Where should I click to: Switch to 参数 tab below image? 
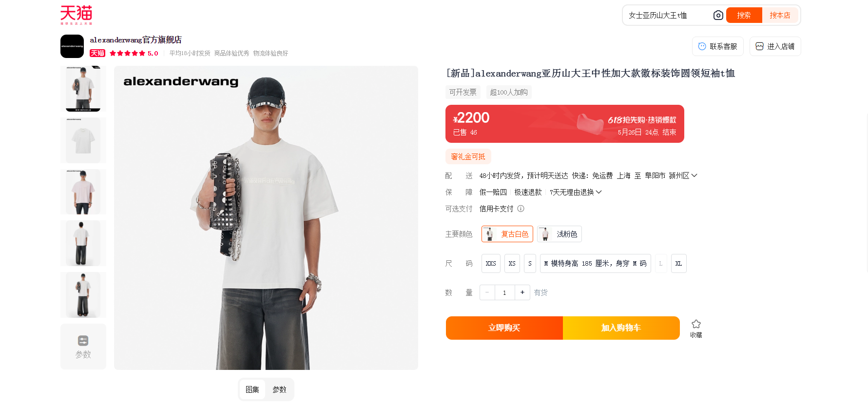coord(279,389)
